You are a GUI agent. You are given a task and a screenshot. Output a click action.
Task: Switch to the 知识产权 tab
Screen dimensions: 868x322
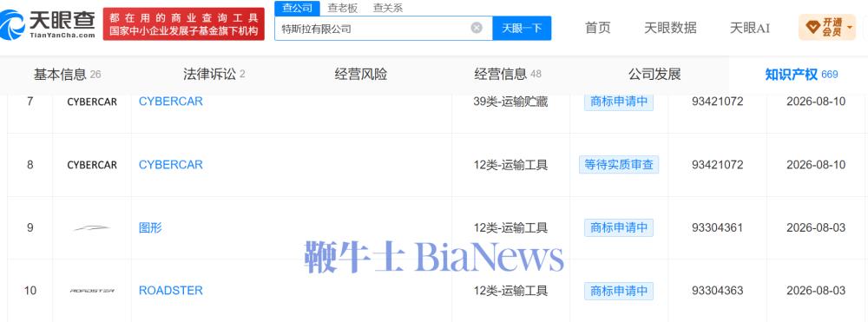point(801,74)
